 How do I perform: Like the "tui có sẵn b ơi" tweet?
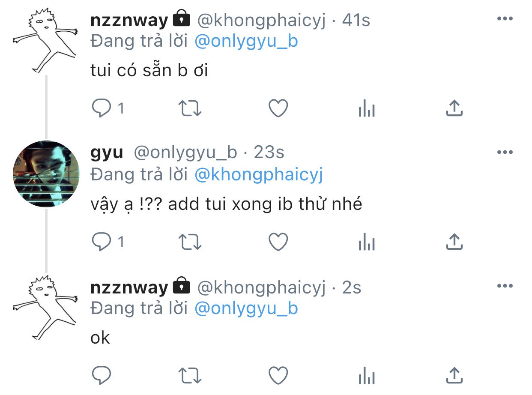pos(278,109)
